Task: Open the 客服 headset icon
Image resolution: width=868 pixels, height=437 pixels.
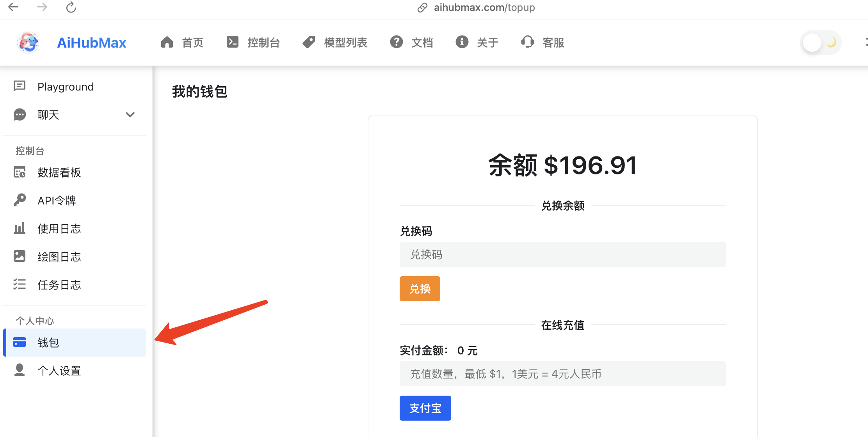Action: pyautogui.click(x=527, y=42)
